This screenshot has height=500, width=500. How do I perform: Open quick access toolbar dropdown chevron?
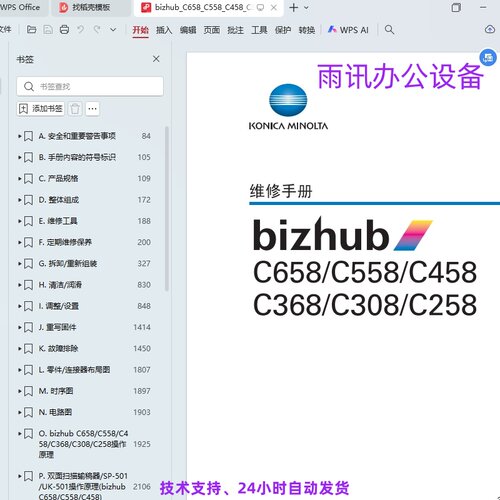coord(113,30)
